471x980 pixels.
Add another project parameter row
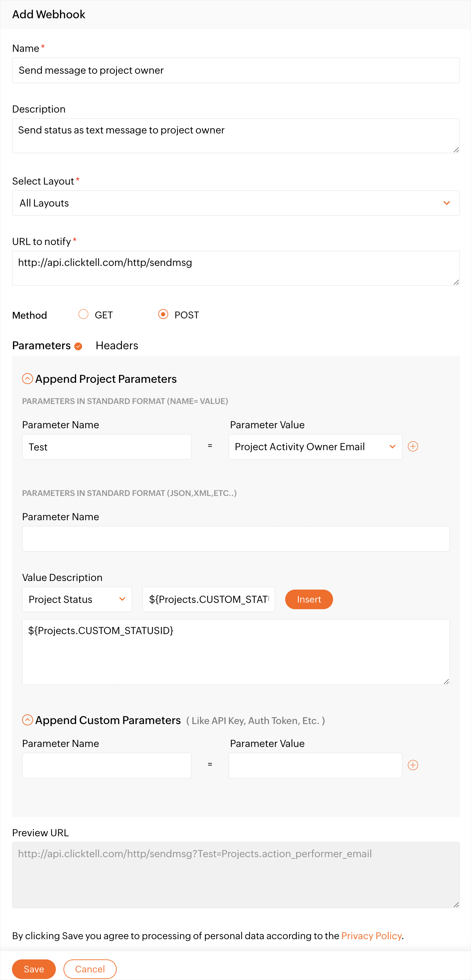click(x=413, y=446)
